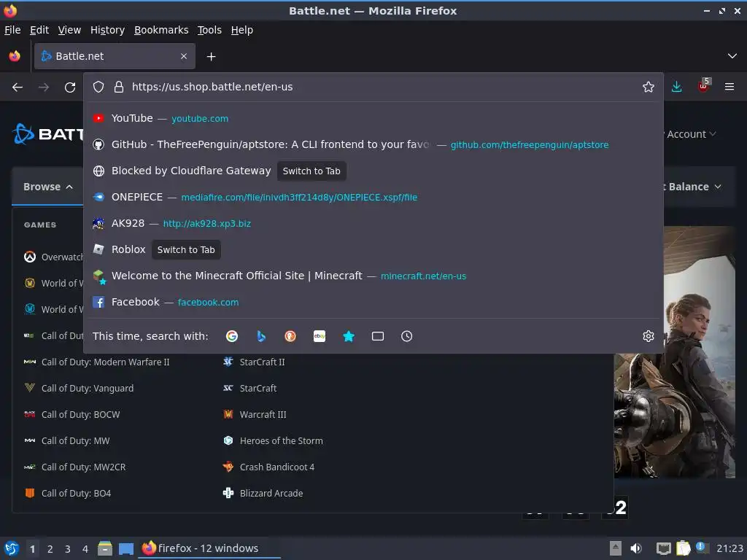Choose the Facebook suggestion
The image size is (747, 560).
(x=373, y=302)
